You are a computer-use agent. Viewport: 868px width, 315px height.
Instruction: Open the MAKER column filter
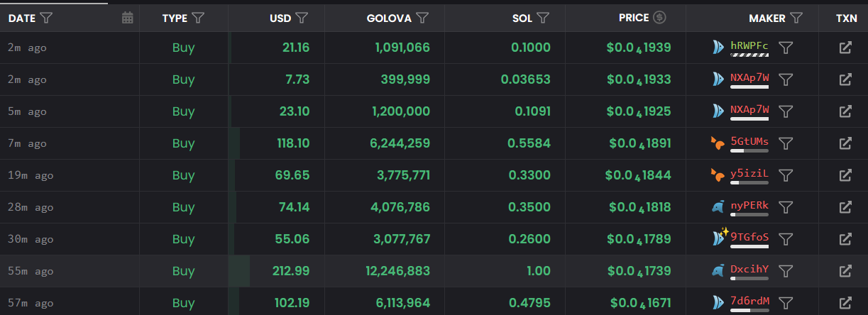pyautogui.click(x=796, y=18)
